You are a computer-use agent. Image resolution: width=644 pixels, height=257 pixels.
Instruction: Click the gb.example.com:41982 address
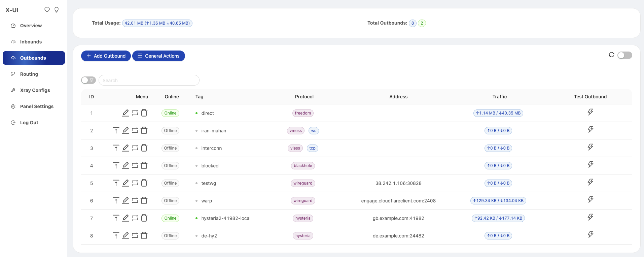tap(398, 218)
